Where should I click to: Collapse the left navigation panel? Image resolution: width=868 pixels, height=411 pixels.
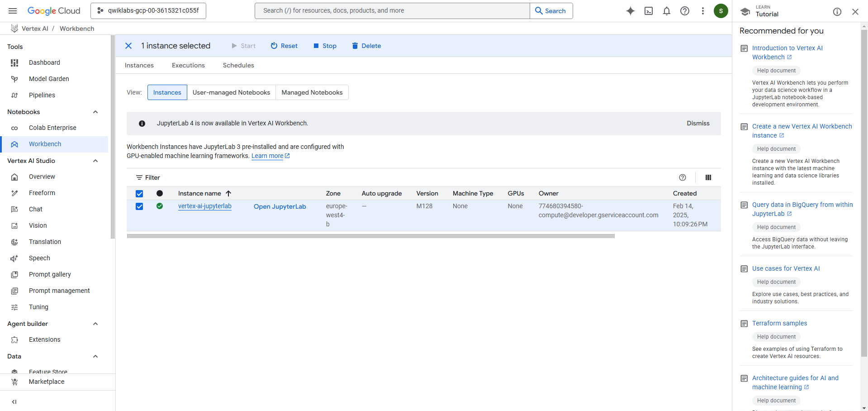14,401
